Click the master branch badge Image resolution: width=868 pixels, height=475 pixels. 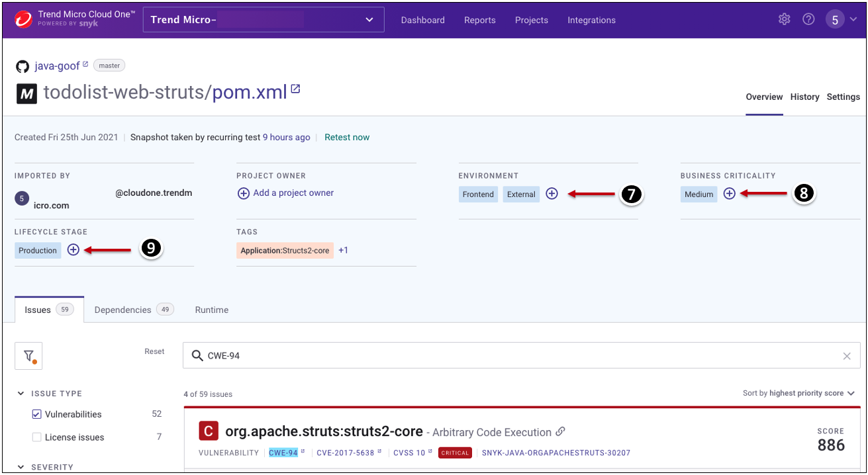(109, 65)
